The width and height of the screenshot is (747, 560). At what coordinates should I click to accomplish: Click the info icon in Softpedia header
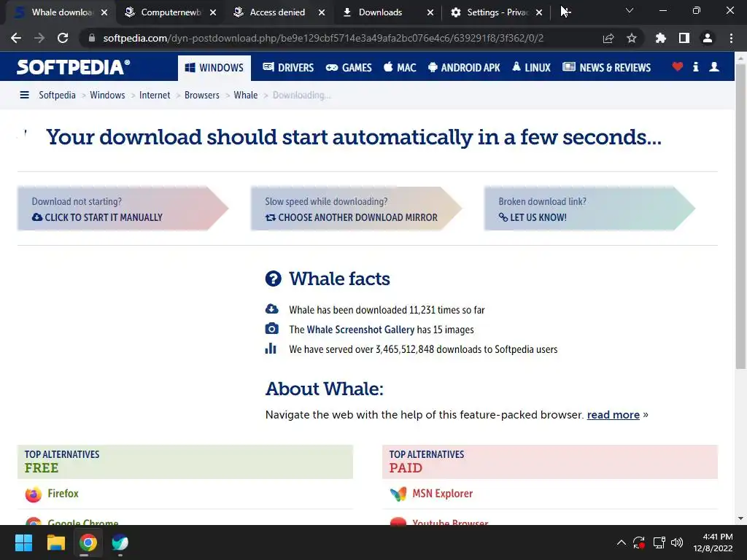coord(695,66)
